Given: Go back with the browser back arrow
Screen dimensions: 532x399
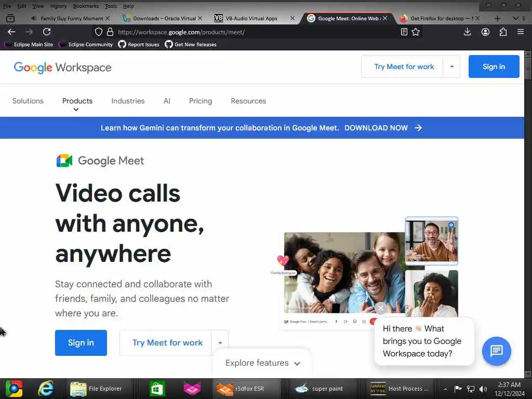Looking at the screenshot, I should [x=11, y=32].
